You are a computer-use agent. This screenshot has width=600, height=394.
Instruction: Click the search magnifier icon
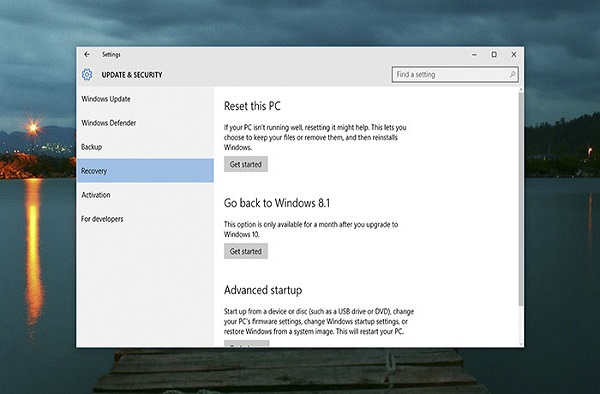[x=512, y=74]
